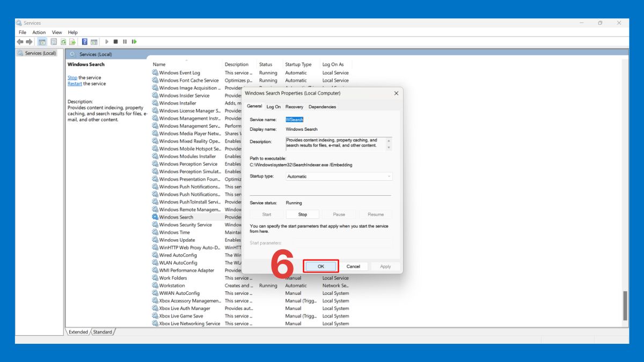
Task: Click the gear icon beside Windows Modules Installer
Action: coord(155,157)
